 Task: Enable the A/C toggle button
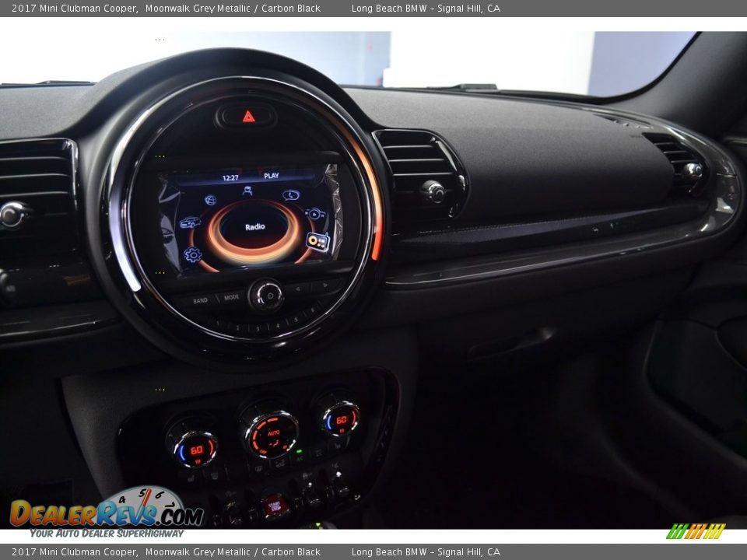pyautogui.click(x=298, y=457)
